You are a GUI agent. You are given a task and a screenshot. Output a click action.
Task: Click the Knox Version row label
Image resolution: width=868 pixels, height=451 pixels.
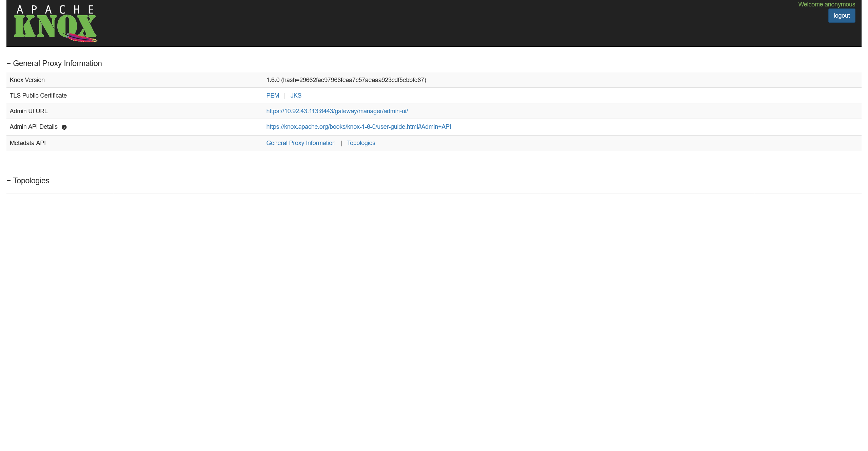click(x=27, y=80)
